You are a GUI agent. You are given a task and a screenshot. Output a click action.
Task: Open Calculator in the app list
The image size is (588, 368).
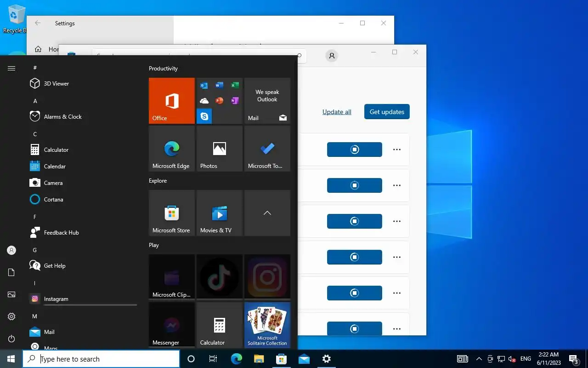coord(83,150)
